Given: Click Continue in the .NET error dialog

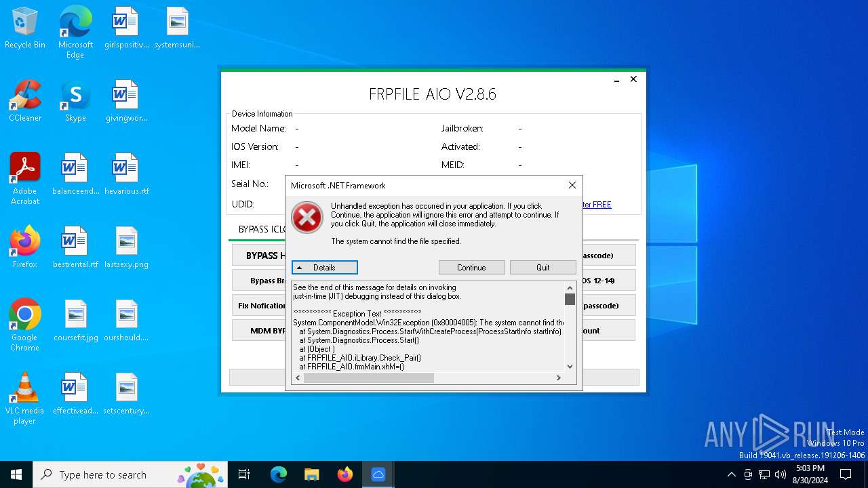Looking at the screenshot, I should [x=471, y=268].
